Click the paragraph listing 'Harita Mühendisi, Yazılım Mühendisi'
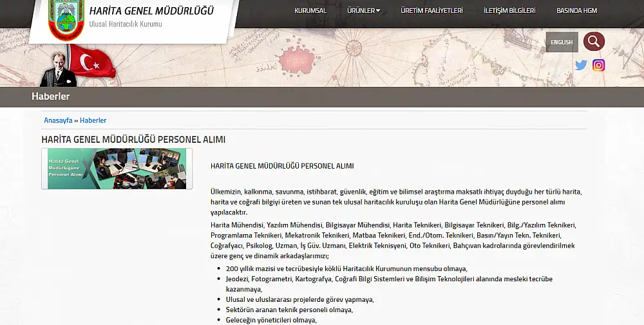Image resolution: width=644 pixels, height=325 pixels. point(393,241)
